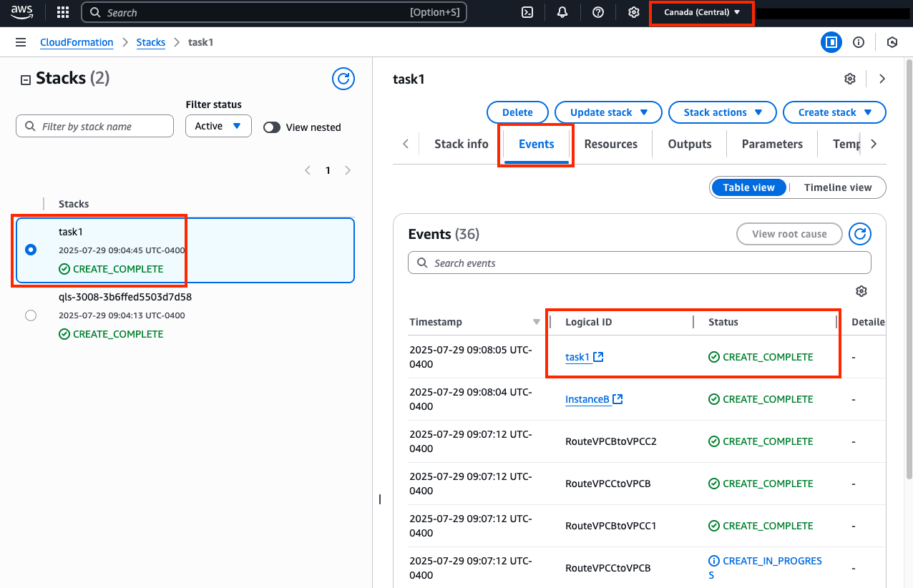Viewport: 913px width, 588px height.
Task: Toggle the View nested switch
Action: click(x=272, y=127)
